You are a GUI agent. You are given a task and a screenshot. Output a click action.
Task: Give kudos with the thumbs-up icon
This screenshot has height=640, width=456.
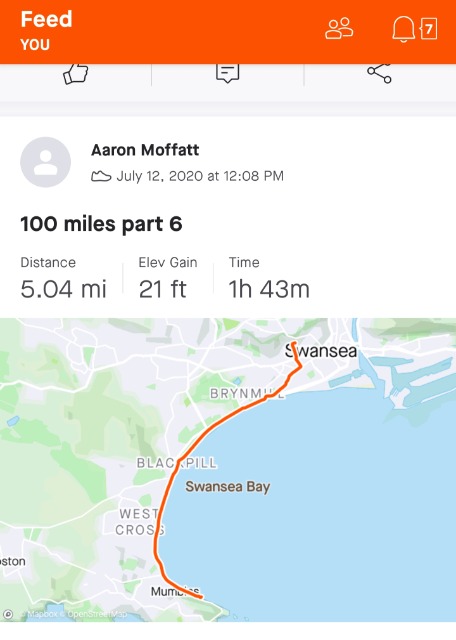[x=76, y=74]
